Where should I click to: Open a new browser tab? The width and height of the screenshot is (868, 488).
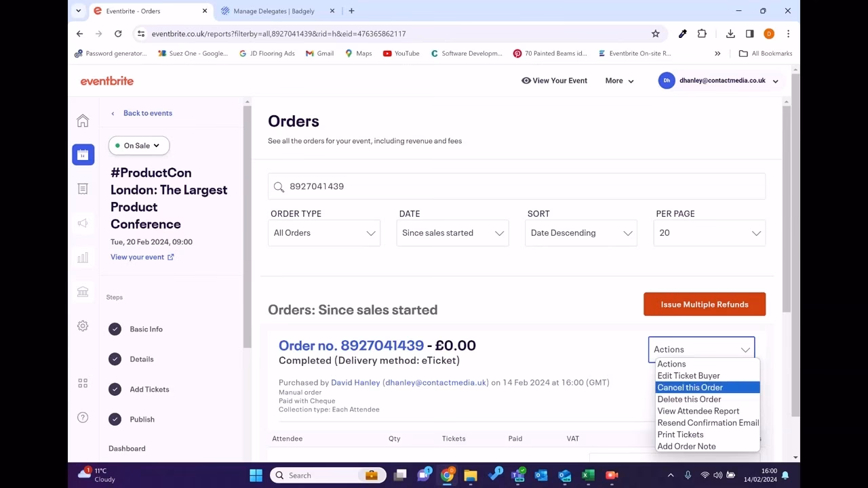click(x=351, y=11)
